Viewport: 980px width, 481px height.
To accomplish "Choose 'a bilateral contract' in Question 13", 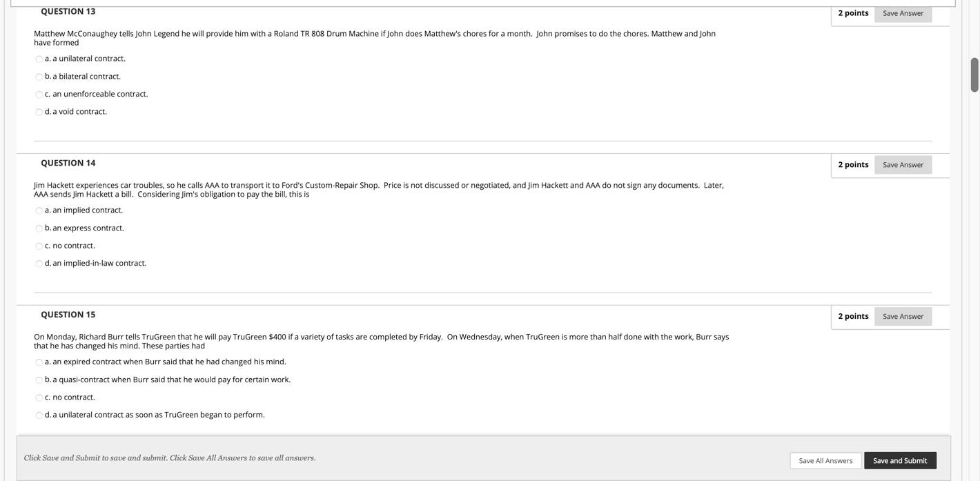I will [x=39, y=77].
